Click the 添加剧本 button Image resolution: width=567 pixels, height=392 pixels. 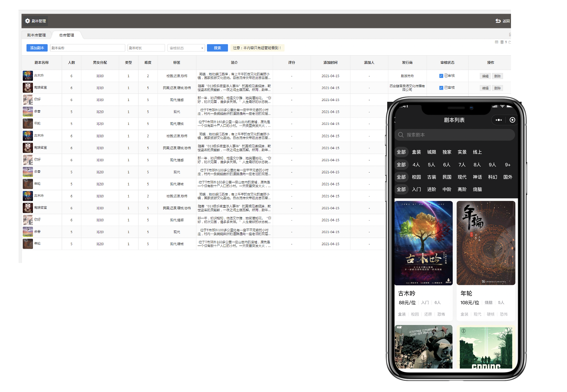coord(37,48)
